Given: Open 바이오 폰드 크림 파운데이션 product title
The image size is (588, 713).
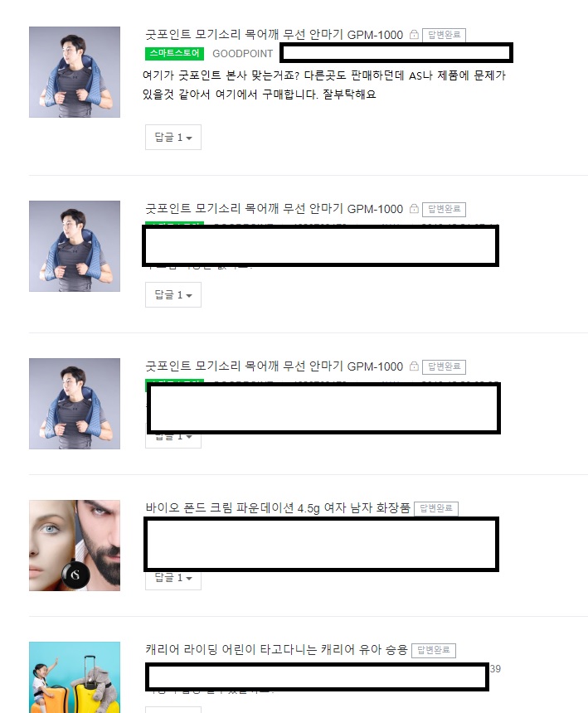Looking at the screenshot, I should click(x=278, y=508).
